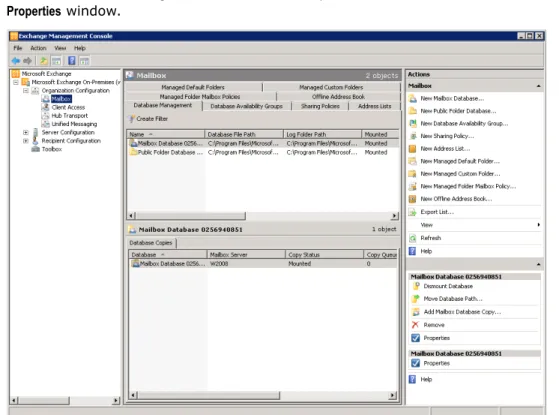Click the Back arrow toolbar icon
The height and width of the screenshot is (415, 559).
click(x=16, y=61)
